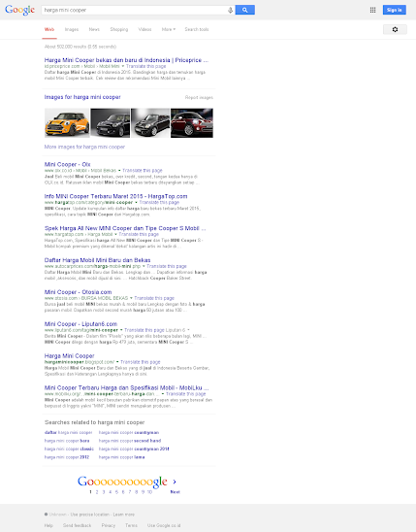
Task: Search related 'harga mini cooper lama'
Action: 121,457
